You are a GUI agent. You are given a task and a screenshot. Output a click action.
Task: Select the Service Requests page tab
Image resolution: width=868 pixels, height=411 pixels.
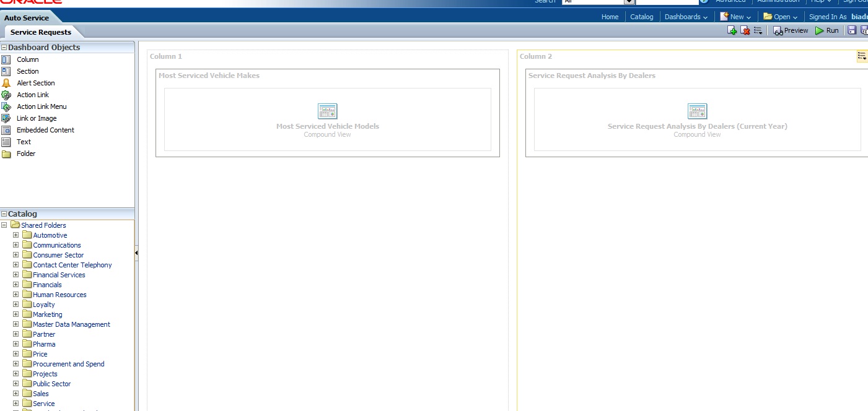41,32
